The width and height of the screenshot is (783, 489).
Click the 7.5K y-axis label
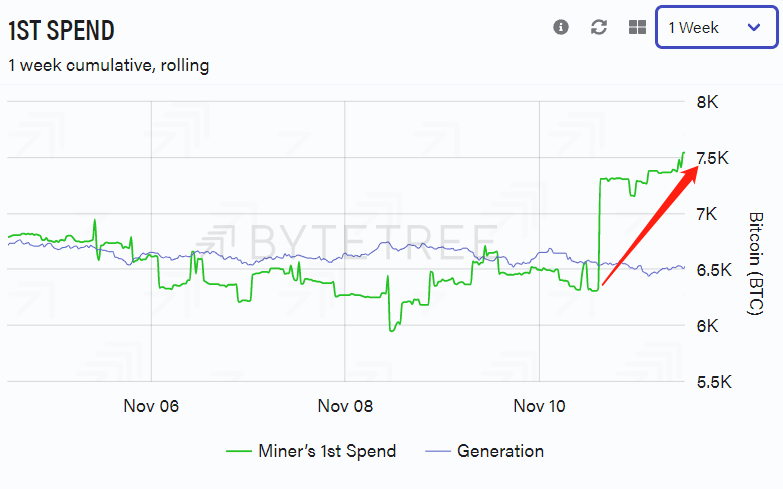pos(713,158)
